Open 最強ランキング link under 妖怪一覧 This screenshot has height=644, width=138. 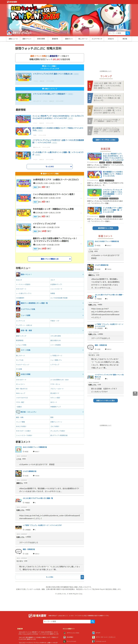tap(21, 336)
